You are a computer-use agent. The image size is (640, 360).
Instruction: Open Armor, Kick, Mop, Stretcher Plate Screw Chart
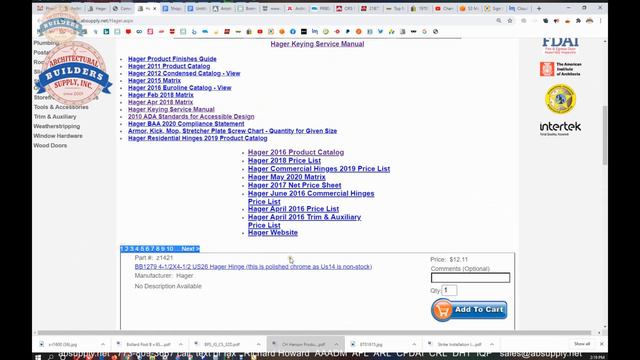[232, 131]
